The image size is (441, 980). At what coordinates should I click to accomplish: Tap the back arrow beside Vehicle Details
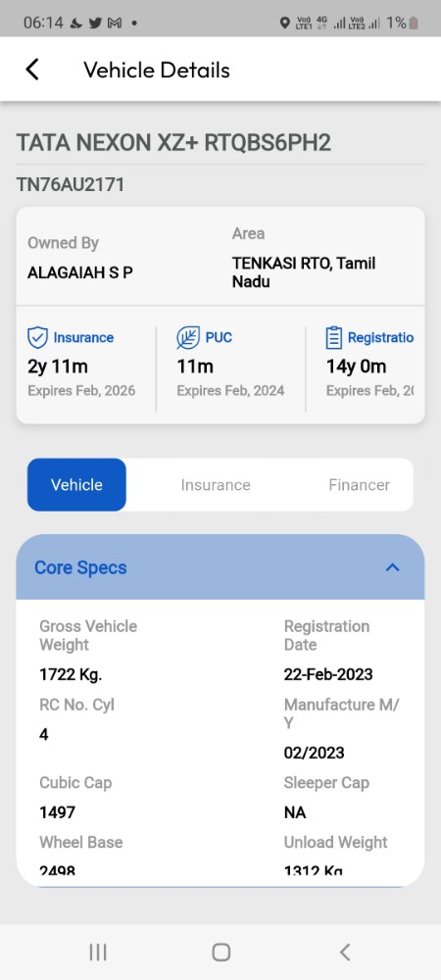32,70
